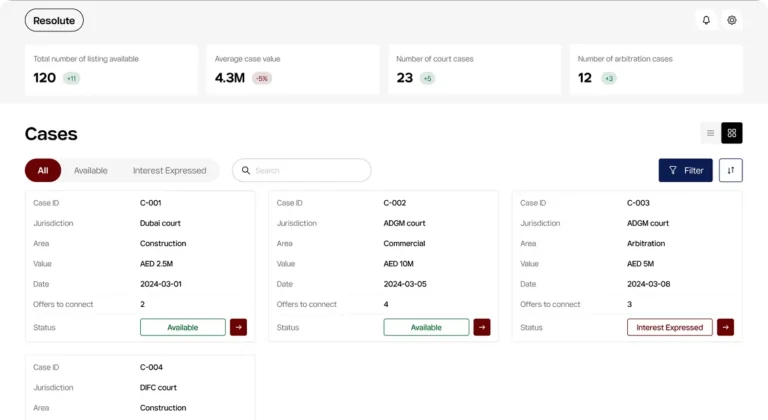This screenshot has width=768, height=420.
Task: Click the 12 arbitration cases number
Action: click(585, 78)
